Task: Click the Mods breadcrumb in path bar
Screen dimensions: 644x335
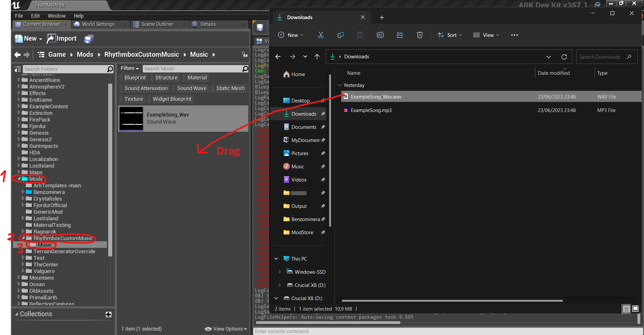Action: click(x=85, y=55)
